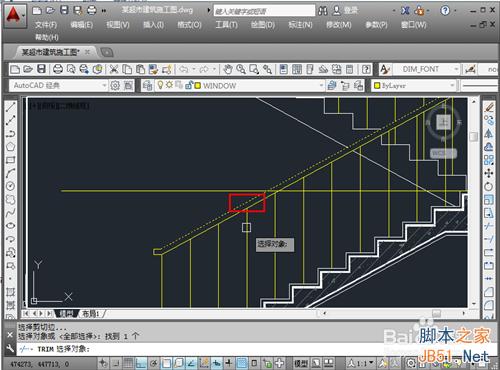The width and height of the screenshot is (500, 370).
Task: Select the Revision Cloud tool
Action: point(10,199)
